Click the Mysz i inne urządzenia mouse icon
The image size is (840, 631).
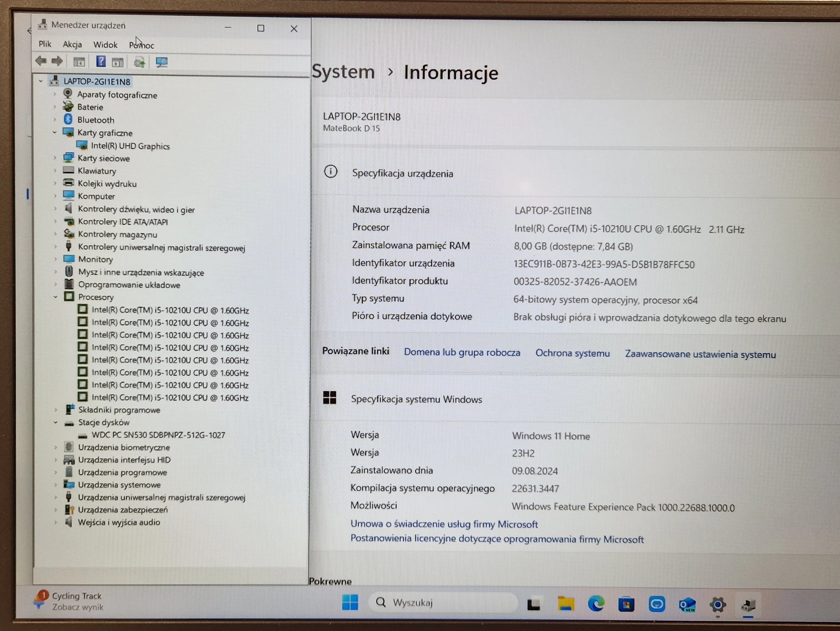69,271
